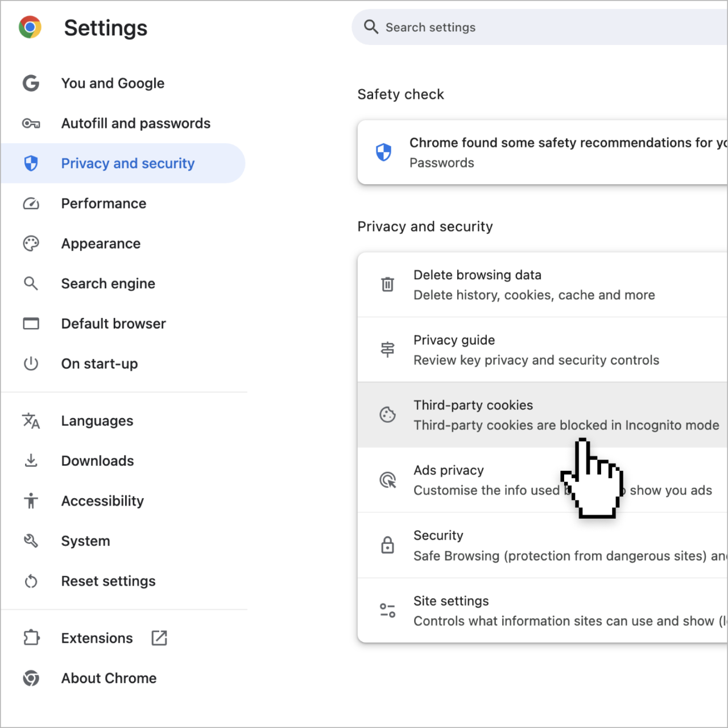
Task: Open Third-party cookies row
Action: [x=543, y=415]
